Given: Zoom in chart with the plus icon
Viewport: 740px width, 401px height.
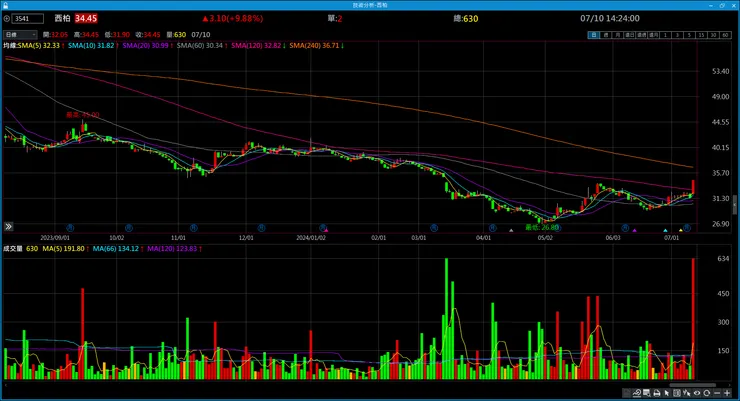Looking at the screenshot, I should pos(727,393).
